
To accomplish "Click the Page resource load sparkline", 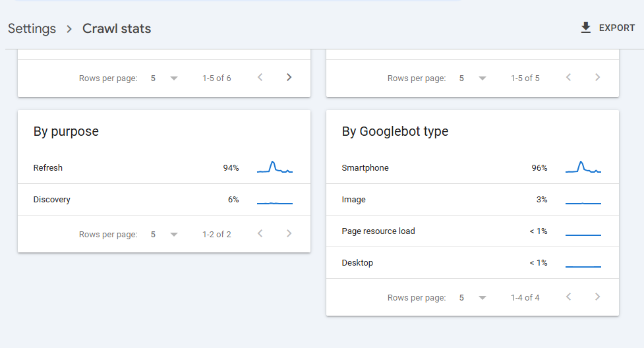I will 583,235.
